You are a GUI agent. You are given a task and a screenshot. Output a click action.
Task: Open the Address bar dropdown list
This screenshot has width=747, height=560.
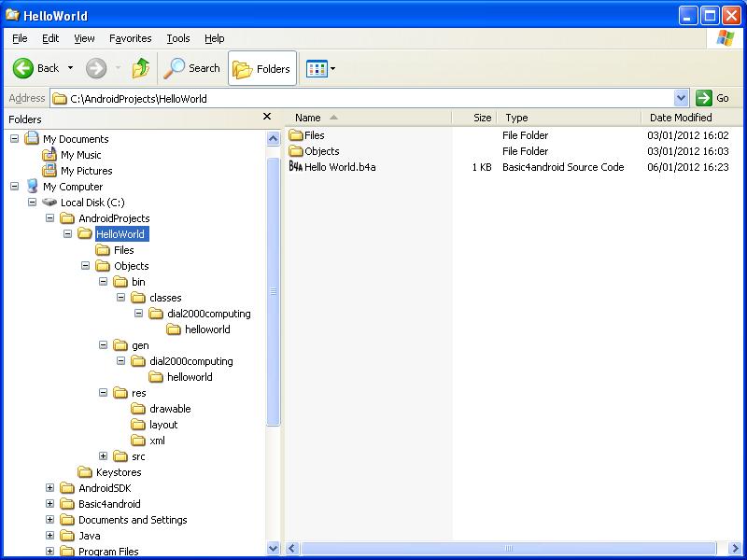click(682, 98)
